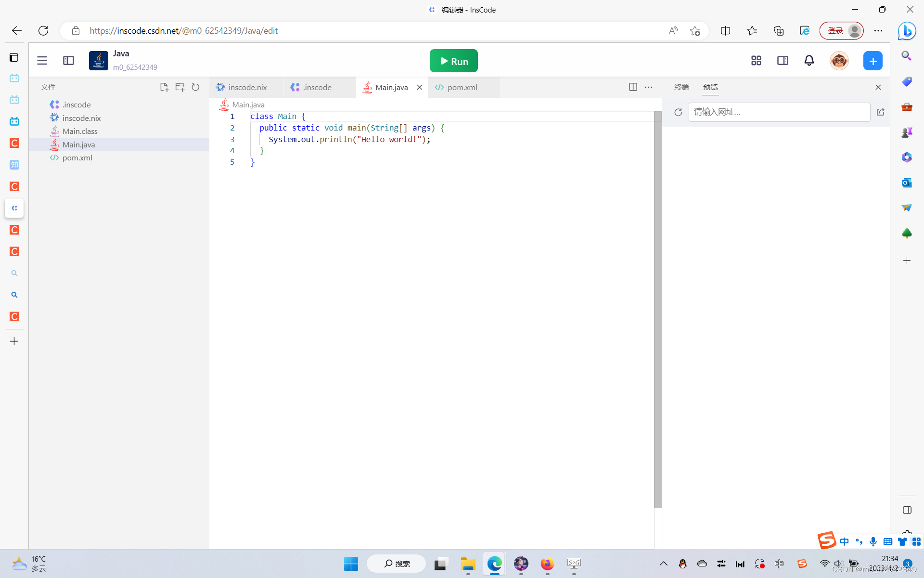Click the editor vertical scrollbar

click(658, 308)
